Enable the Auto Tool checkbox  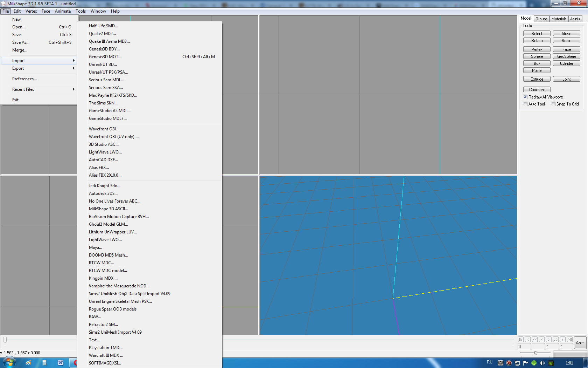click(525, 104)
